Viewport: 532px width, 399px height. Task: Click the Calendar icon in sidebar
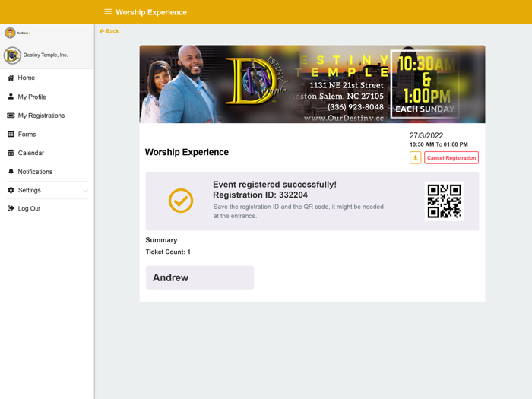[x=11, y=153]
